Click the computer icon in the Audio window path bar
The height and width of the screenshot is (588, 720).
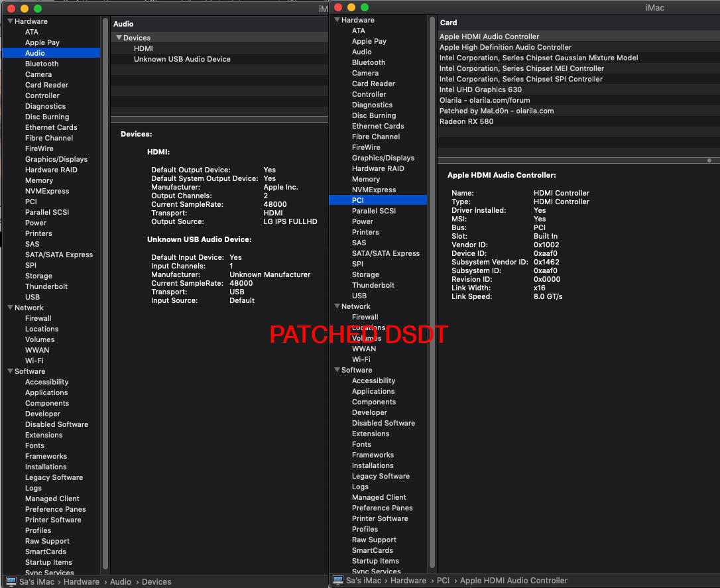tap(11, 581)
